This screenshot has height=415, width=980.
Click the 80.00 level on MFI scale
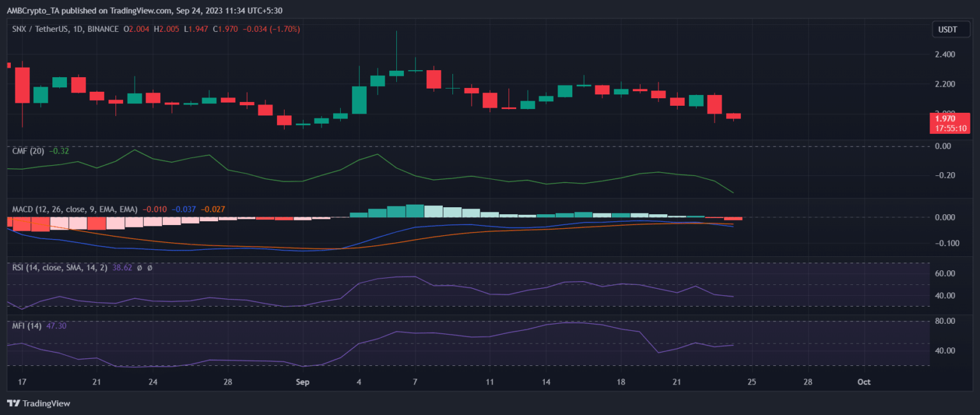coord(944,321)
